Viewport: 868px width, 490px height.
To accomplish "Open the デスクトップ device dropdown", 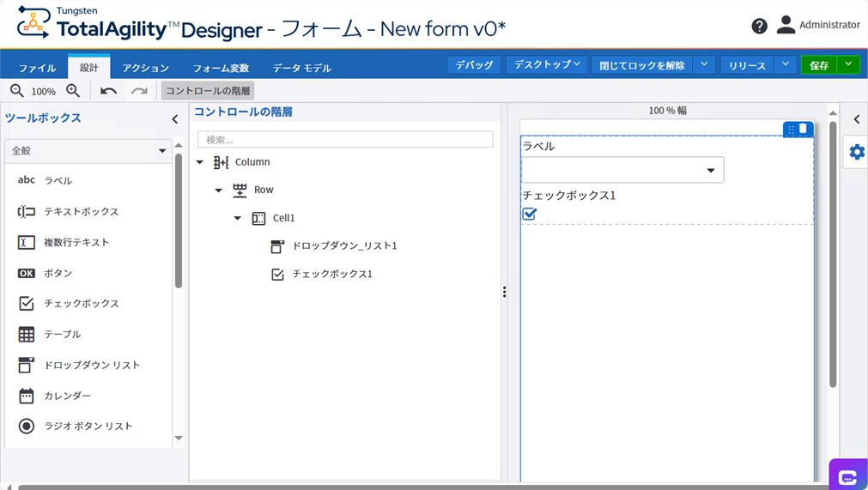I will (x=547, y=65).
